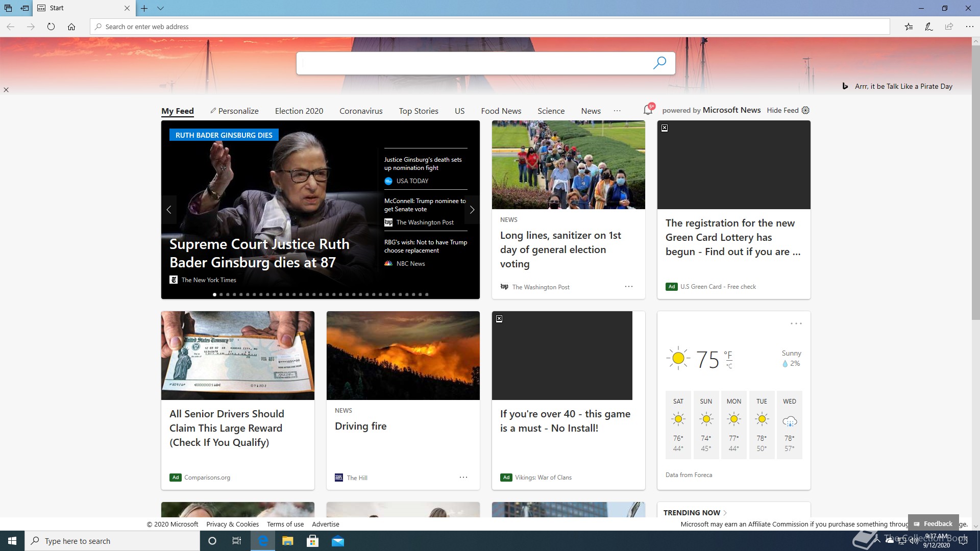The image size is (980, 551).
Task: Open Favorites hub icon
Action: [x=909, y=27]
